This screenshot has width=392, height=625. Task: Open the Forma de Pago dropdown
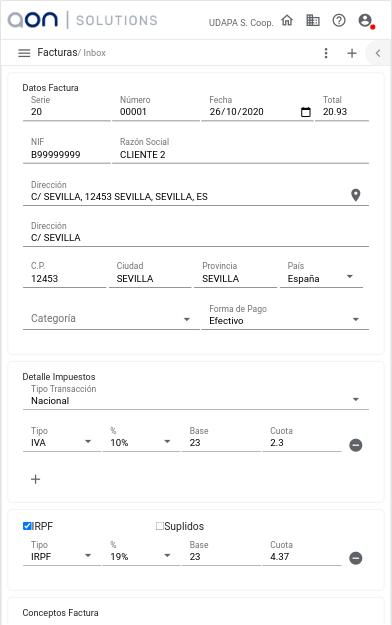[285, 316]
